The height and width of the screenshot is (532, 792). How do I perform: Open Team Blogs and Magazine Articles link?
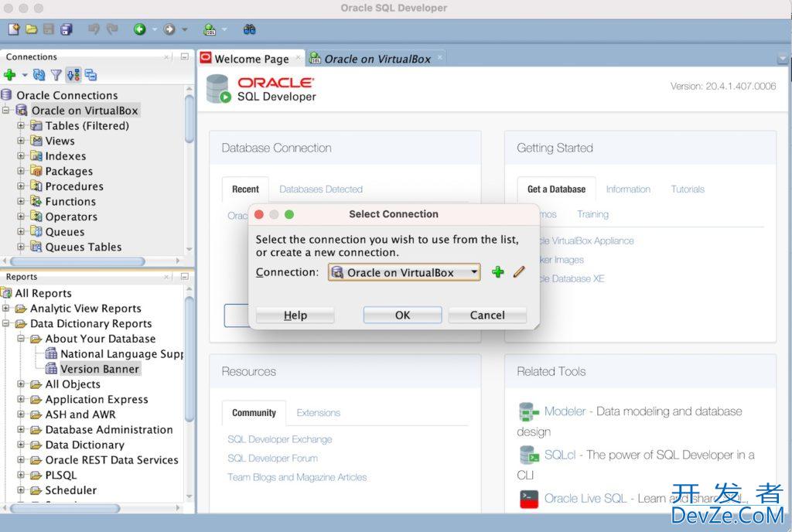[297, 477]
